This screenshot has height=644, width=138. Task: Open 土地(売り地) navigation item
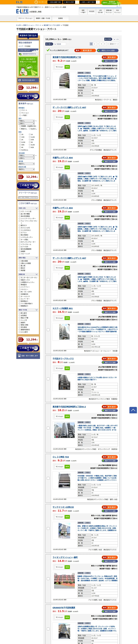[x=100, y=11]
